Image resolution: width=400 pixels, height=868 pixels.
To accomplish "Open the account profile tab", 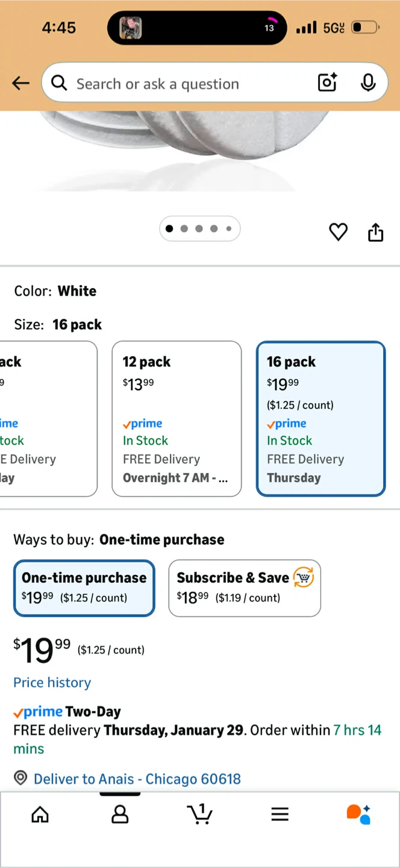I will (x=120, y=814).
